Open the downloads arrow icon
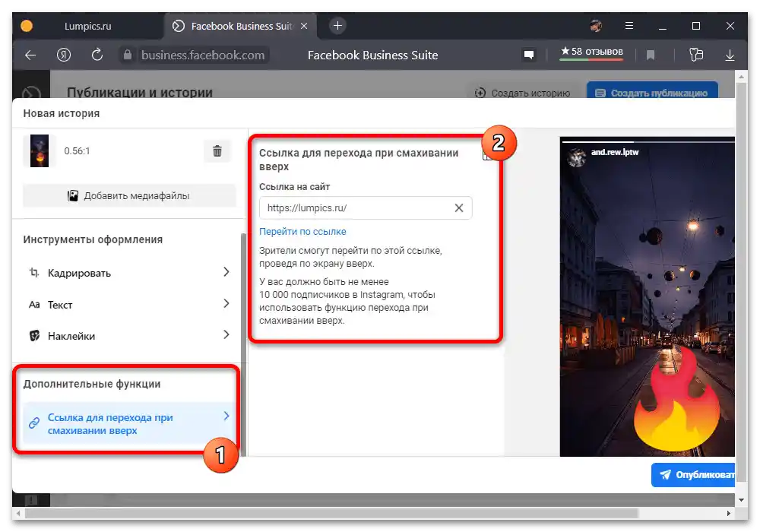This screenshot has height=532, width=760. tap(730, 55)
